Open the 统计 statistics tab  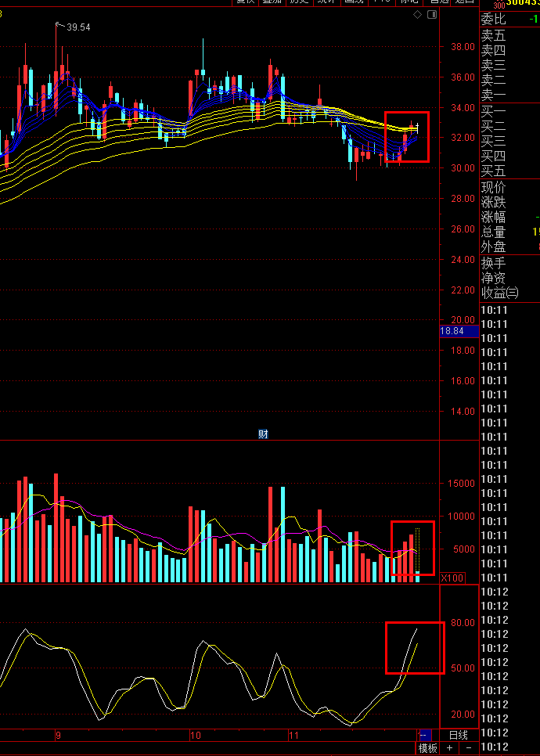[326, 2]
